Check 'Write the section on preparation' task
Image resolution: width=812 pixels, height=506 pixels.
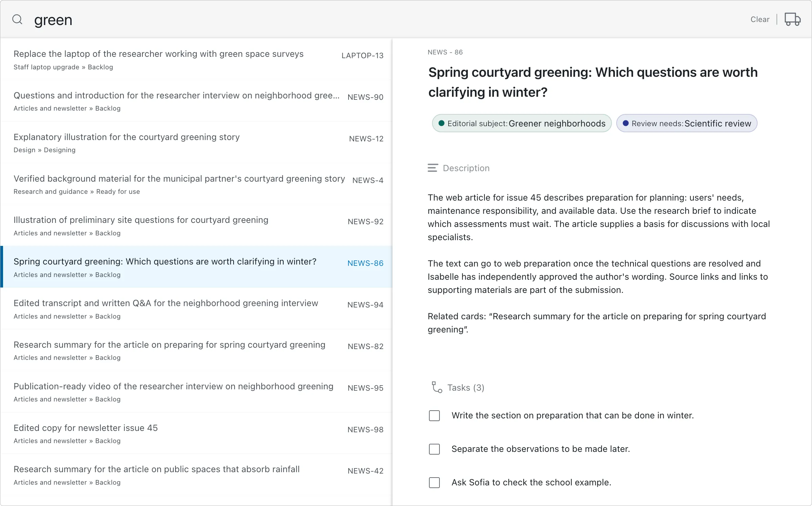[x=434, y=416]
